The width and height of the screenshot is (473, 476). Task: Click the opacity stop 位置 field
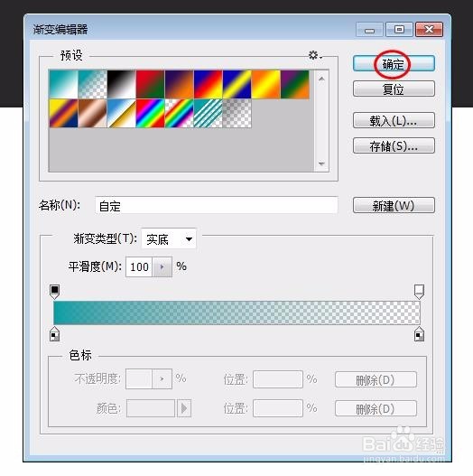(278, 379)
